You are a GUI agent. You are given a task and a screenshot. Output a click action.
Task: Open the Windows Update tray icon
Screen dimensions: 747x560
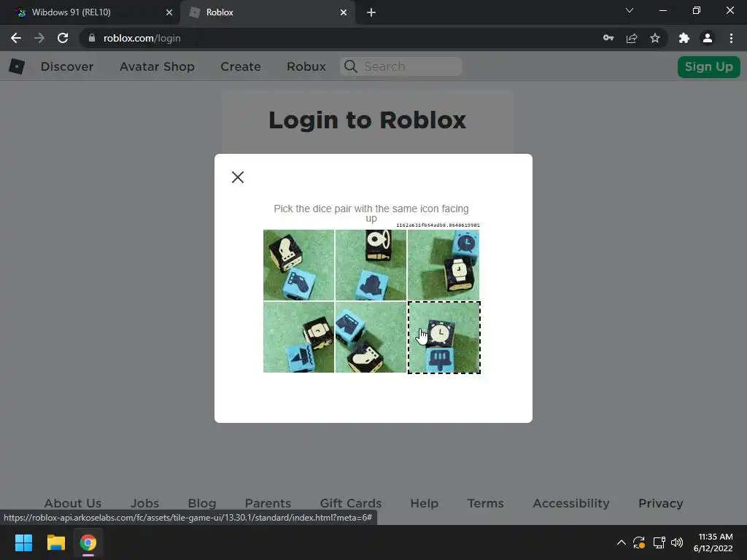pos(639,542)
